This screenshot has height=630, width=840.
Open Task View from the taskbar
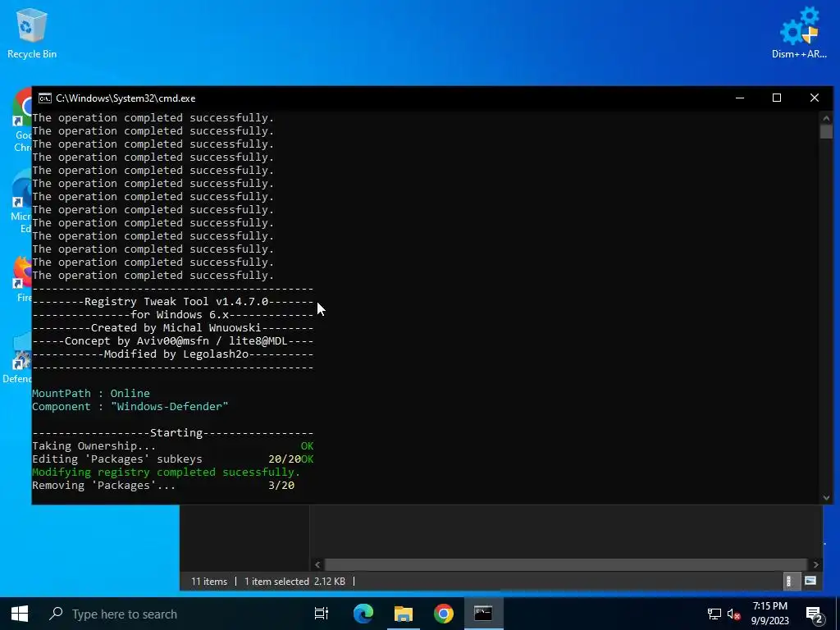[x=322, y=614]
